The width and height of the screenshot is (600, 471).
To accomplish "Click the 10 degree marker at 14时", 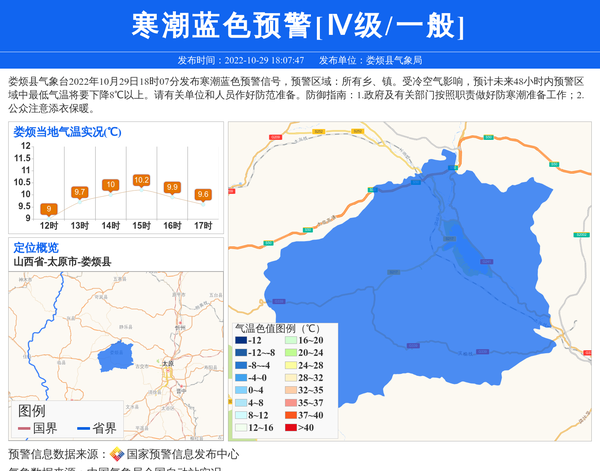I will (x=111, y=185).
